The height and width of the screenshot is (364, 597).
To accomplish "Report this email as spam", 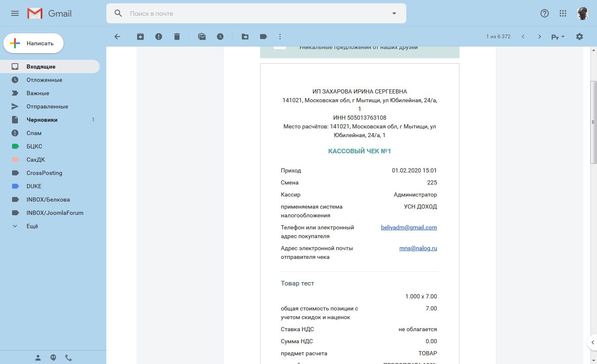I will coord(159,37).
